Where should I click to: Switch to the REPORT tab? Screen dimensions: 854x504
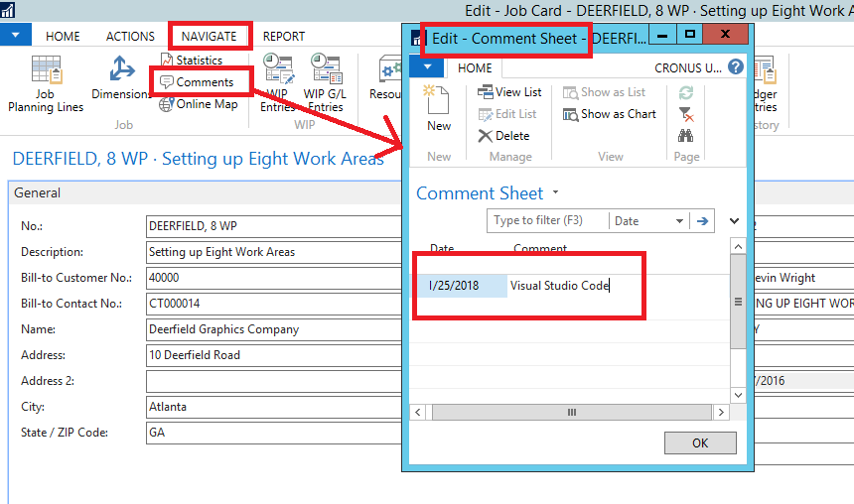[284, 36]
